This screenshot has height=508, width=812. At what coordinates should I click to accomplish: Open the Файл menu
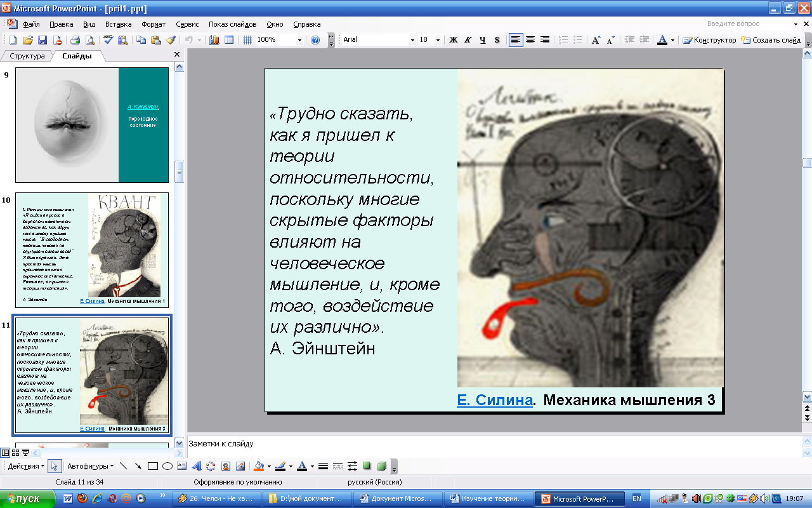[x=31, y=24]
